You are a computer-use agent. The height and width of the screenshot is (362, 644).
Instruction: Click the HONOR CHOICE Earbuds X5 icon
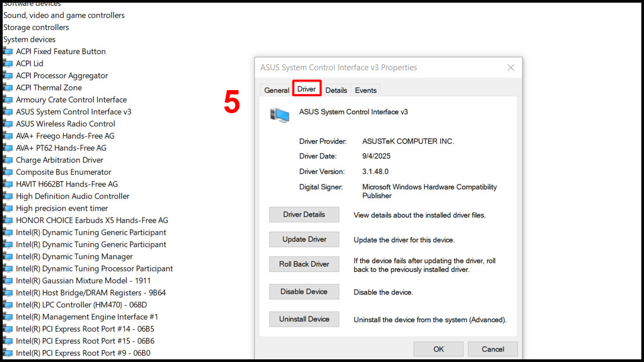pyautogui.click(x=8, y=220)
